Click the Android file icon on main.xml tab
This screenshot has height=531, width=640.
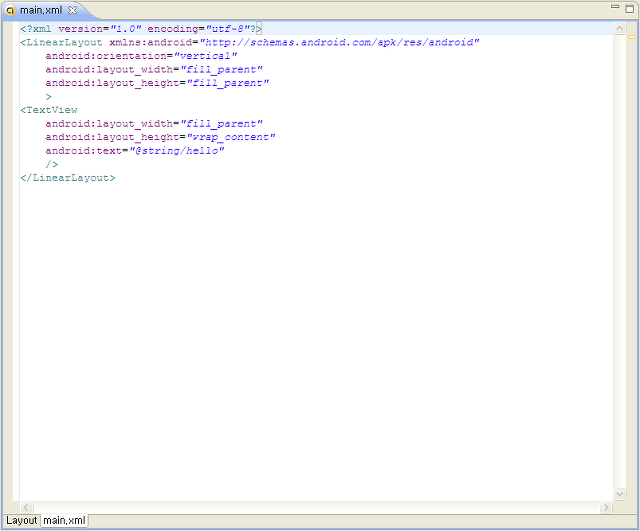click(11, 10)
